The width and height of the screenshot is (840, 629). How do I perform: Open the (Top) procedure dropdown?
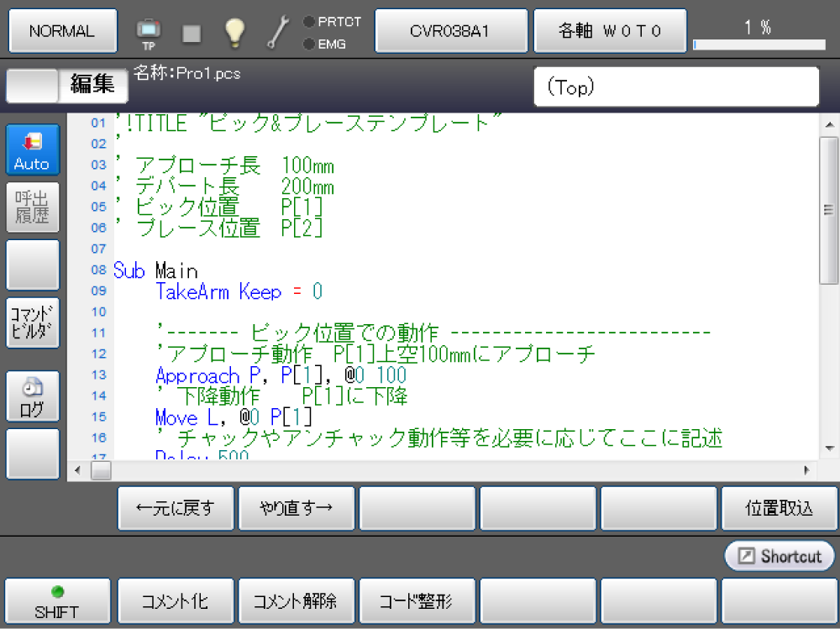click(676, 87)
